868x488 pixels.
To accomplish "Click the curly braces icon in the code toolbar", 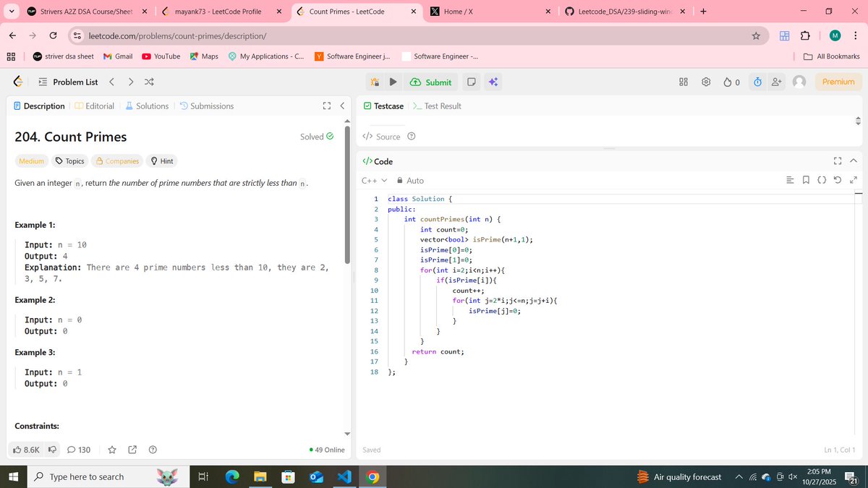I will coord(822,181).
